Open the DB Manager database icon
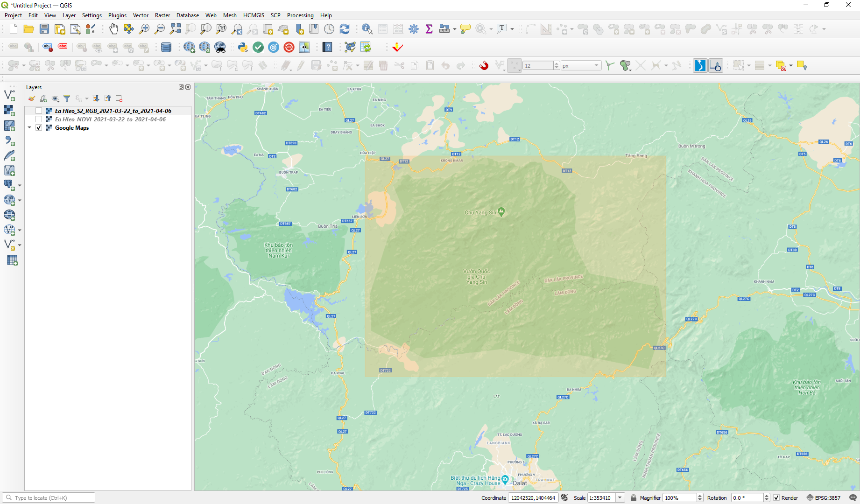 tap(166, 47)
